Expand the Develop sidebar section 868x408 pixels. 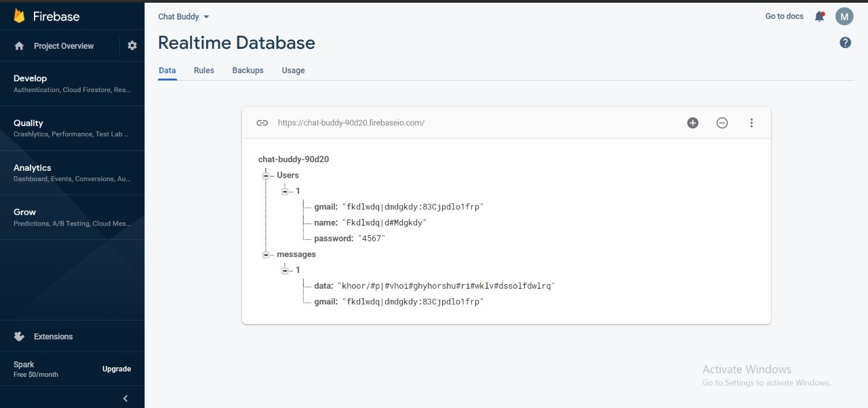point(72,83)
